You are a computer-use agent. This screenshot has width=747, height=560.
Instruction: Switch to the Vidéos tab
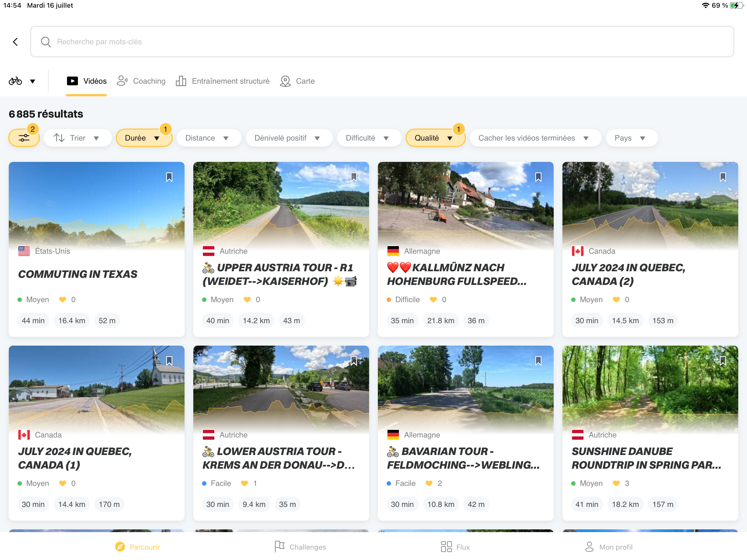86,81
